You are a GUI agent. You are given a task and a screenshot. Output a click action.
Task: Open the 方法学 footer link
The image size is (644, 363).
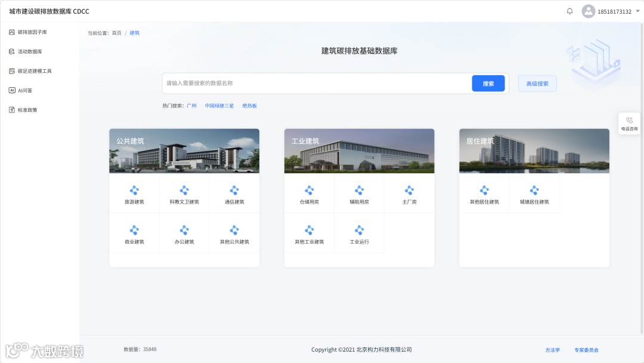pyautogui.click(x=552, y=350)
